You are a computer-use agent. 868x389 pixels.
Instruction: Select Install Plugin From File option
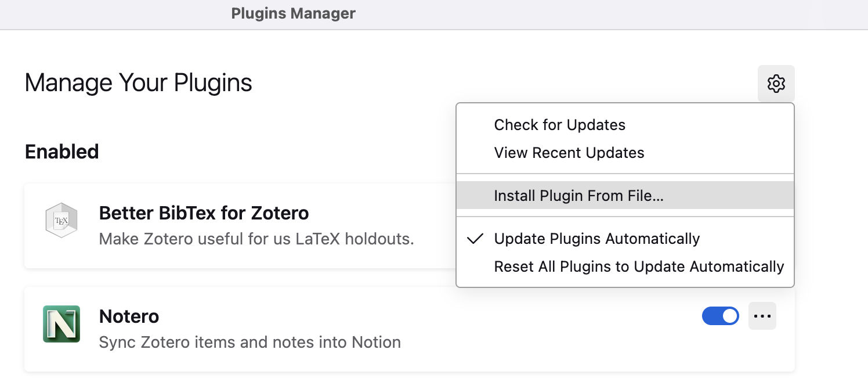579,196
